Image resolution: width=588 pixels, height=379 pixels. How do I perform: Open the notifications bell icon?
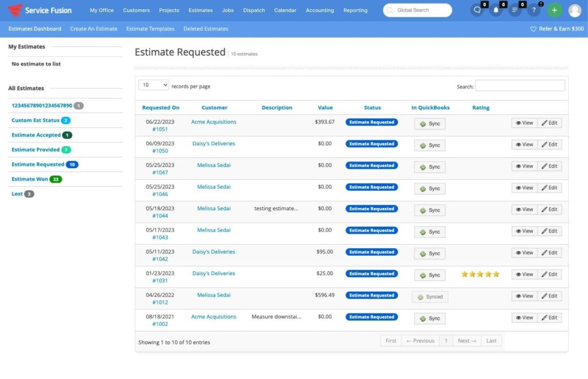[x=495, y=10]
